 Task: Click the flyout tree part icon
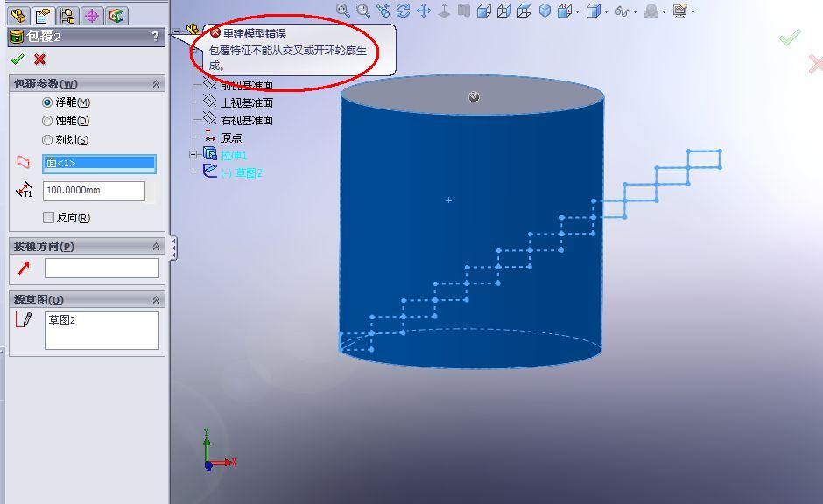tap(193, 29)
